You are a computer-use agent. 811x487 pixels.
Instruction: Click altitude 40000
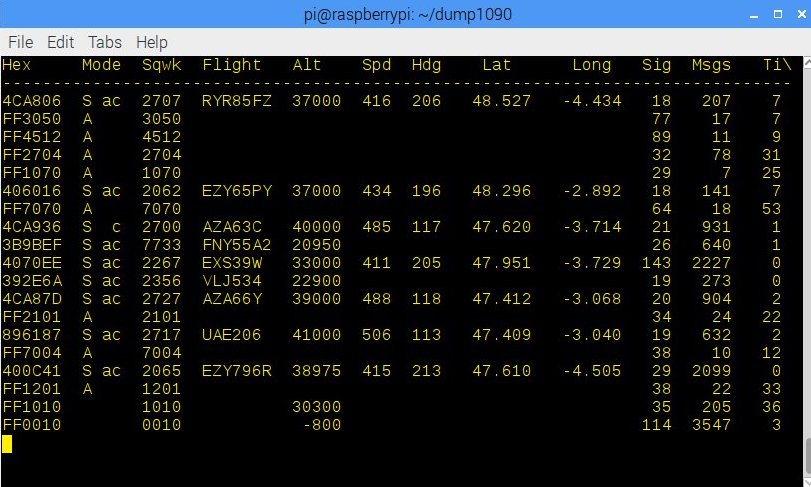317,227
